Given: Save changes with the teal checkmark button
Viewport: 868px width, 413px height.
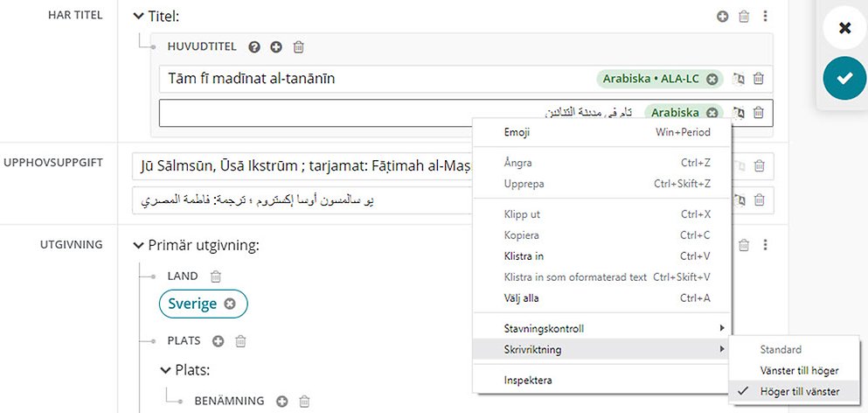Looking at the screenshot, I should tap(844, 78).
